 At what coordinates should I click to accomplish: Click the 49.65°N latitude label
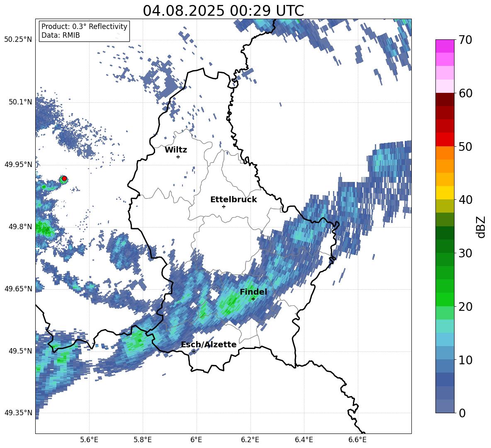pos(18,288)
